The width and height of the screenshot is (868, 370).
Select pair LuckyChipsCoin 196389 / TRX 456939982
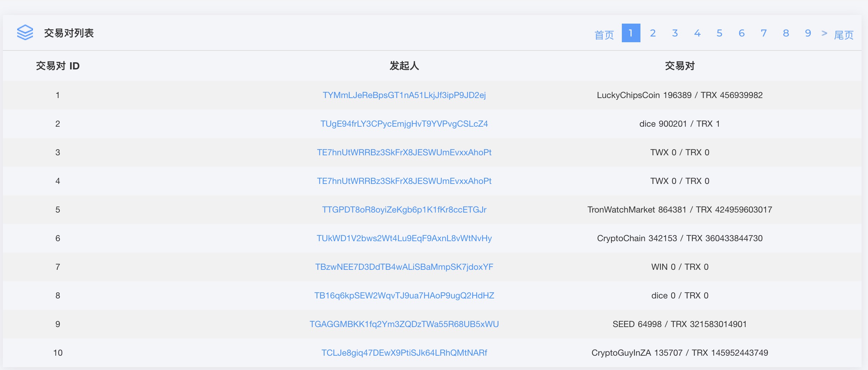coord(680,95)
